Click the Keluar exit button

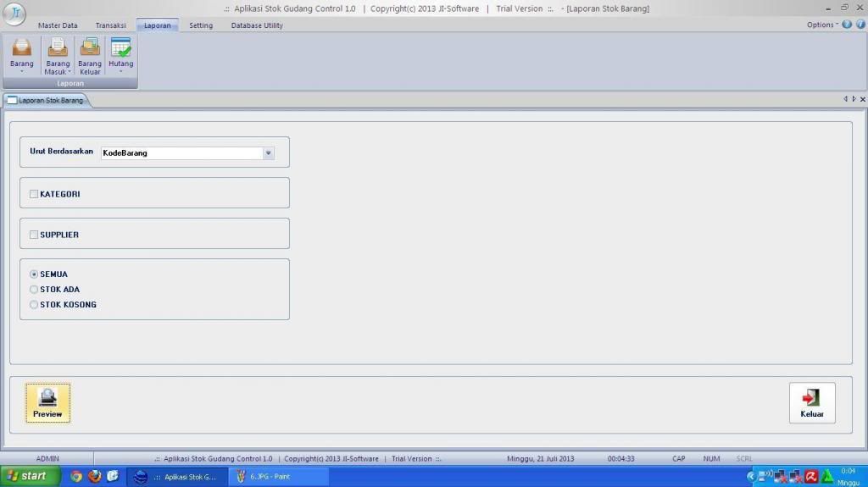point(812,403)
